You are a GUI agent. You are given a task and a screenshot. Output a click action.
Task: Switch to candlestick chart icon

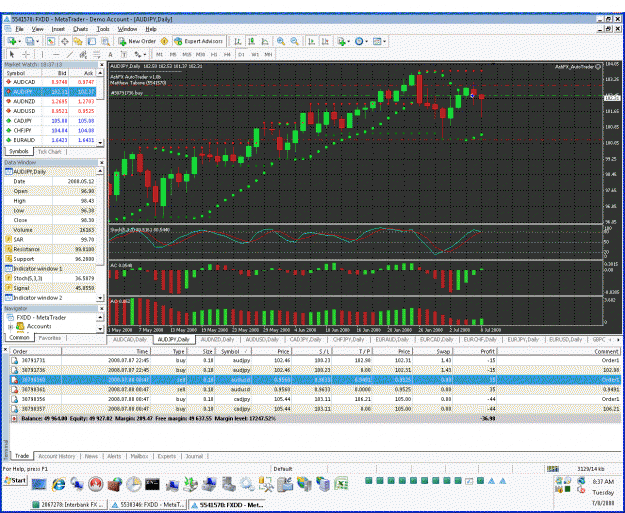point(252,41)
